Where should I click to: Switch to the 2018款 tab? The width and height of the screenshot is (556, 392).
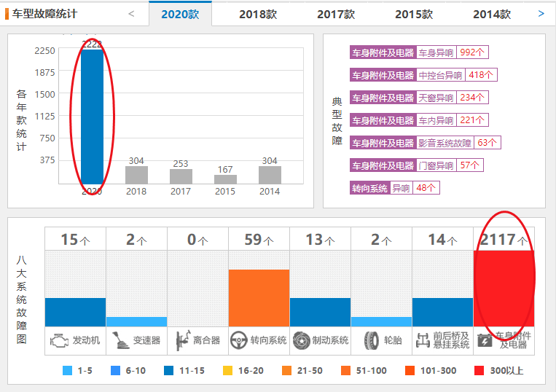(x=258, y=14)
